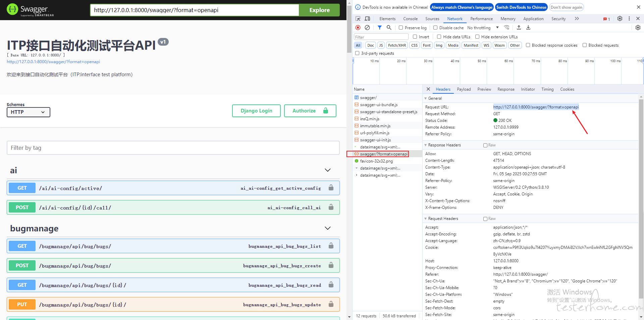Open the Timing tab of request
644x320 pixels.
(x=547, y=89)
